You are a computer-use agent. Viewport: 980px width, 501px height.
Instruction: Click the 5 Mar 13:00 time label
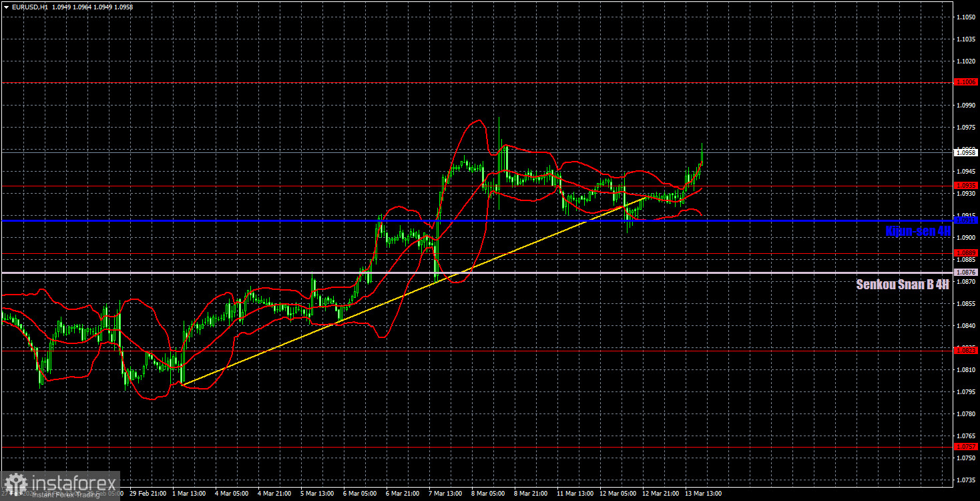[318, 494]
